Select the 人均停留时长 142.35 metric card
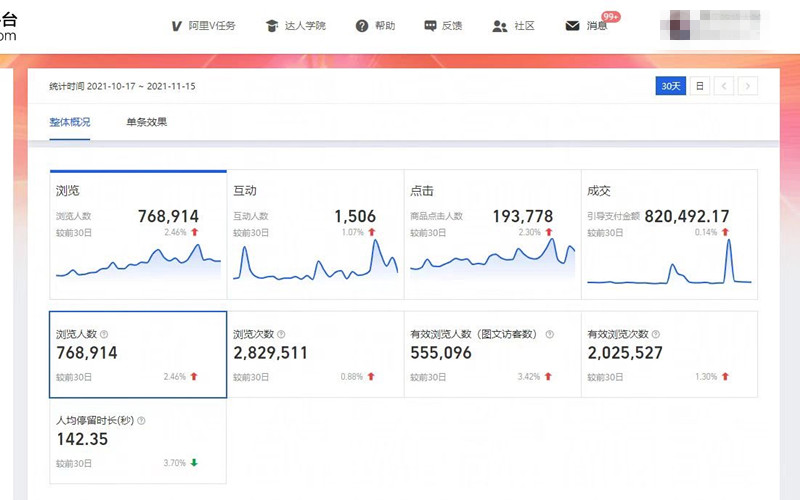 [138, 441]
